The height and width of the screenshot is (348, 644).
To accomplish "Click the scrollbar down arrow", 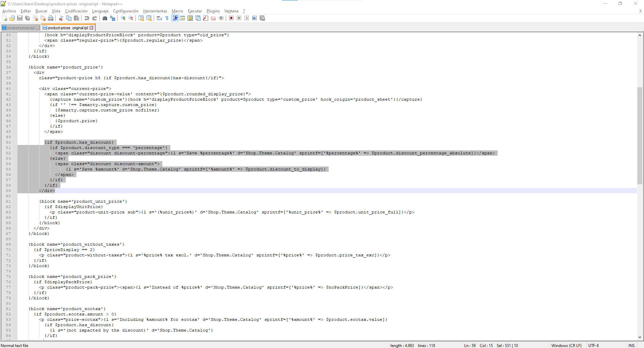I will point(640,337).
